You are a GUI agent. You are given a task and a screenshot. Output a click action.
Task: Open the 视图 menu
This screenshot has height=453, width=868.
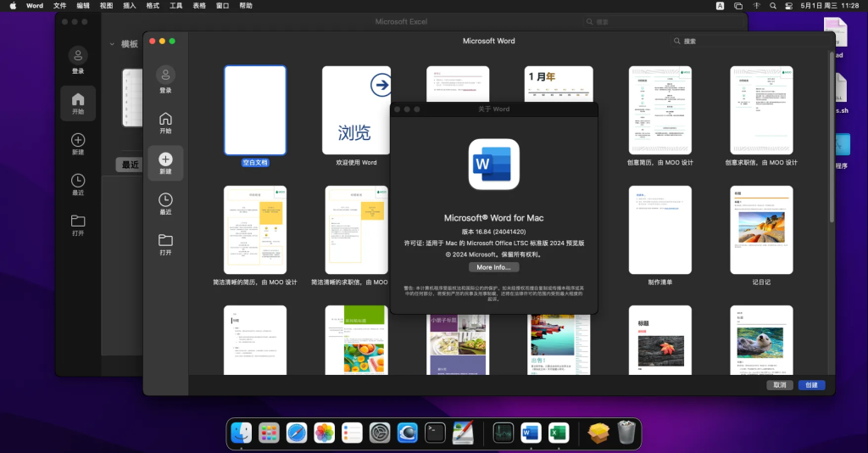pyautogui.click(x=106, y=6)
